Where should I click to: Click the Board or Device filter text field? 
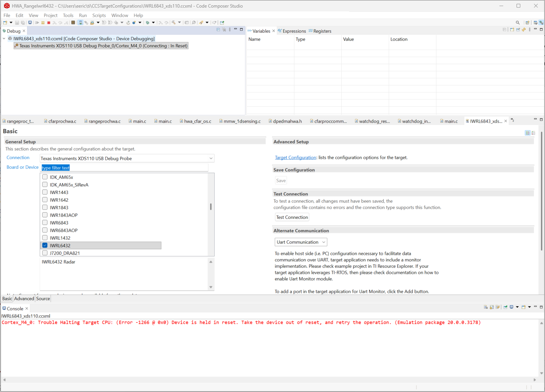tap(125, 168)
